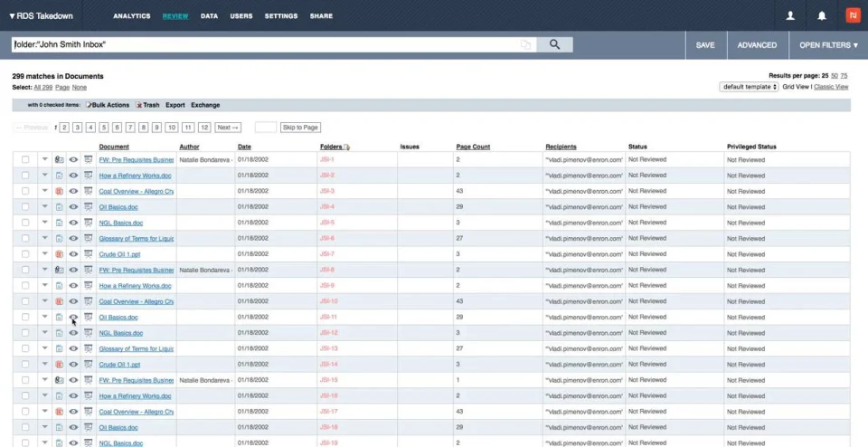Open the Settings menu
This screenshot has width=868, height=447.
click(280, 16)
